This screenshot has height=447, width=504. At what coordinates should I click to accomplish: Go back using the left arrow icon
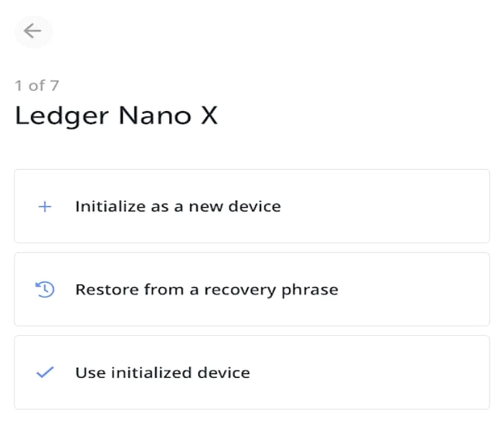[32, 31]
